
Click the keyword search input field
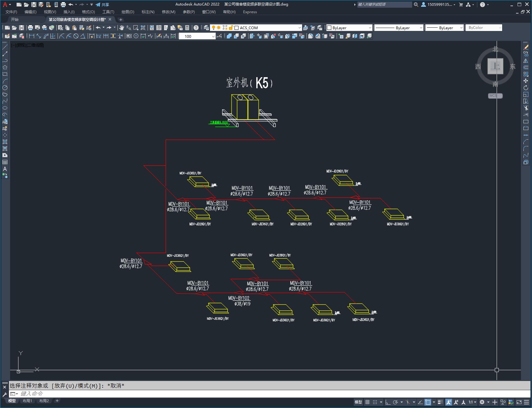point(384,4)
